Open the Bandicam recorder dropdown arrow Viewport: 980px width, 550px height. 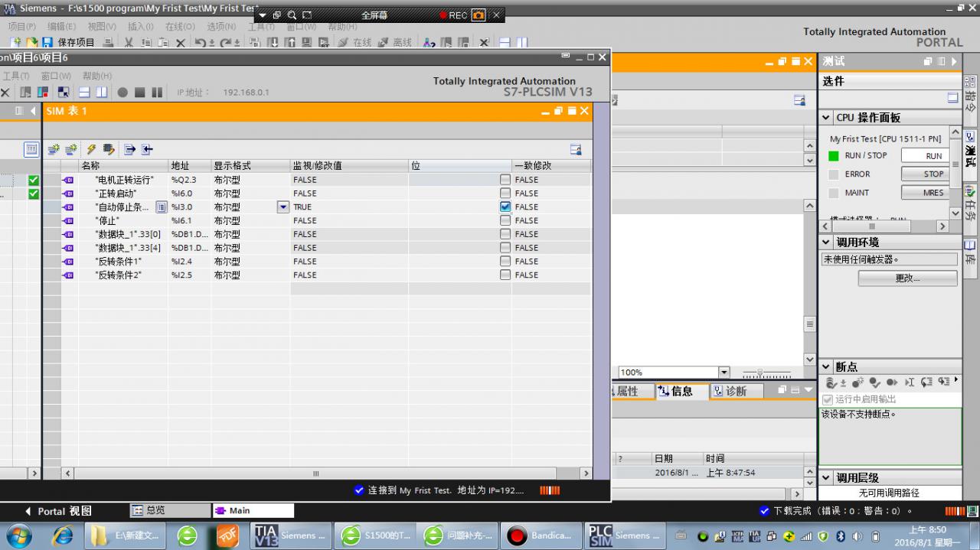(263, 15)
